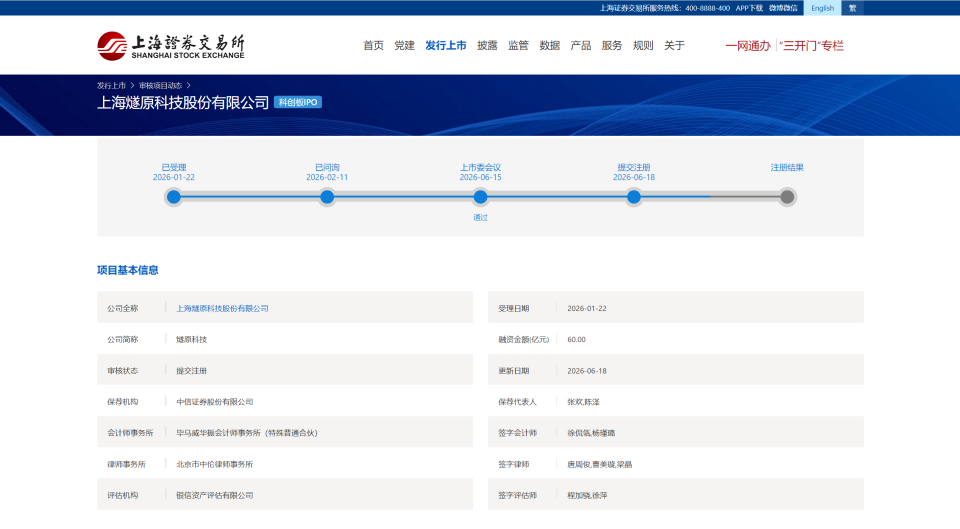Click the law firm 北京市中伦律师事务所
This screenshot has width=960, height=529.
215,464
